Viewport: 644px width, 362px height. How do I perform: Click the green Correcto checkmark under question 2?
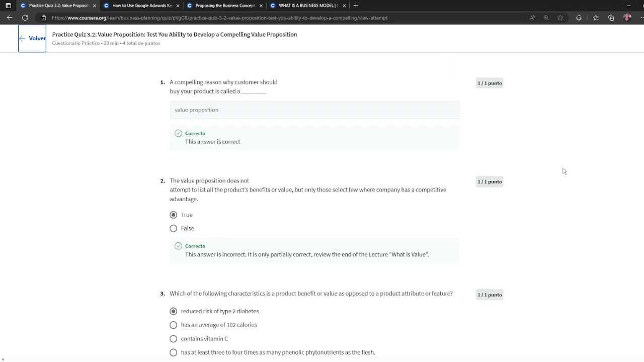point(178,246)
